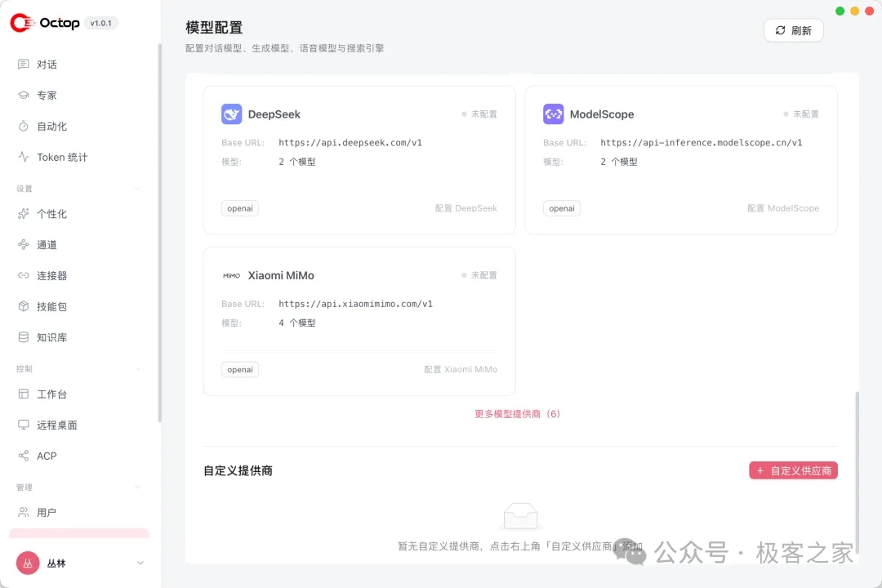Click the plus icon in 自定义供应商 button

click(760, 470)
